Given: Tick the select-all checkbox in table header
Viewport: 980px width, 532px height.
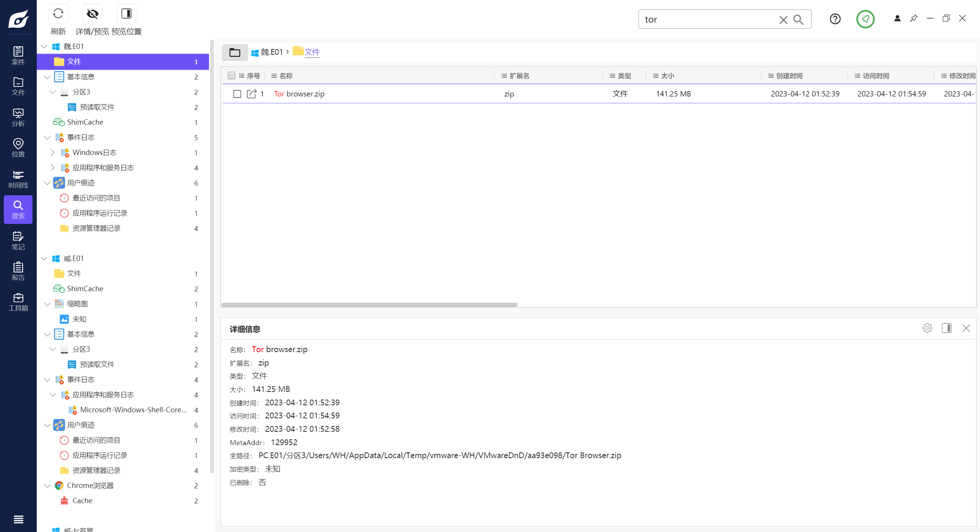Looking at the screenshot, I should [231, 75].
